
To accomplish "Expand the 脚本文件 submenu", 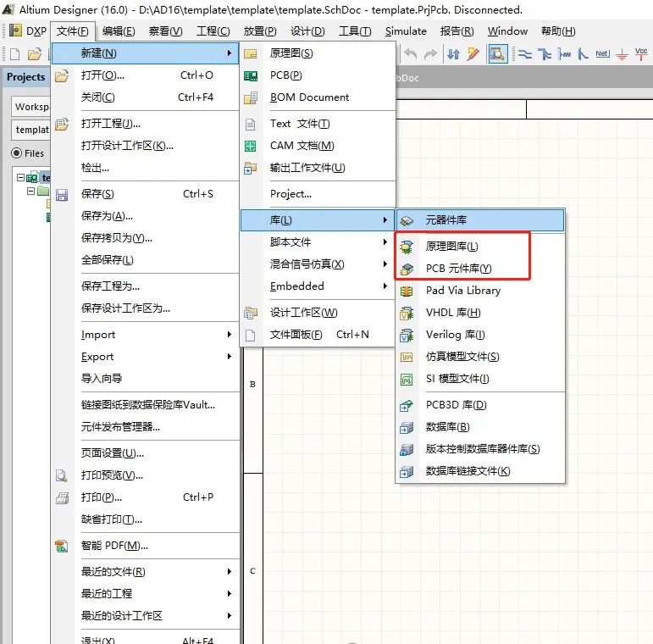I will pos(318,242).
